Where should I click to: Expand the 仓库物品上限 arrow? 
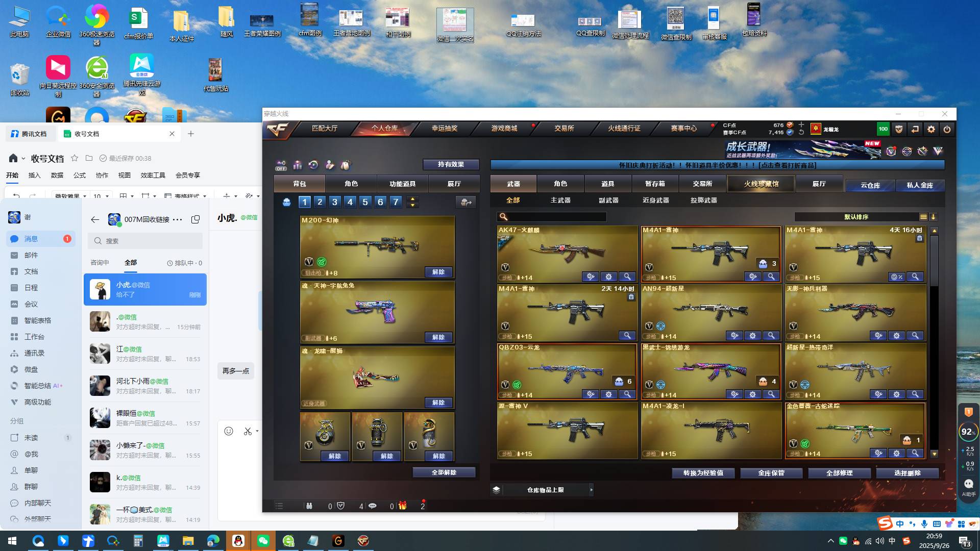click(x=591, y=490)
